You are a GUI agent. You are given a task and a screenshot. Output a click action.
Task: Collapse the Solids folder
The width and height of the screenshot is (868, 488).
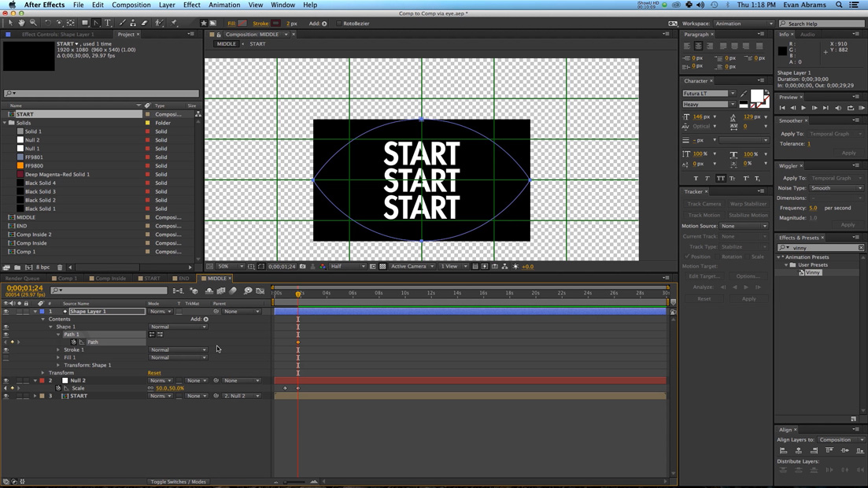click(x=5, y=123)
